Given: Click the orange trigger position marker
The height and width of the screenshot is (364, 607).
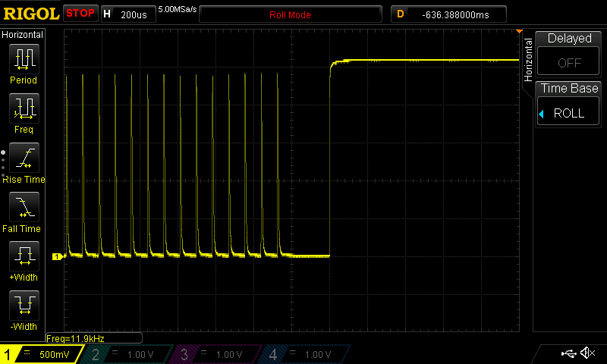Looking at the screenshot, I should pos(519,32).
